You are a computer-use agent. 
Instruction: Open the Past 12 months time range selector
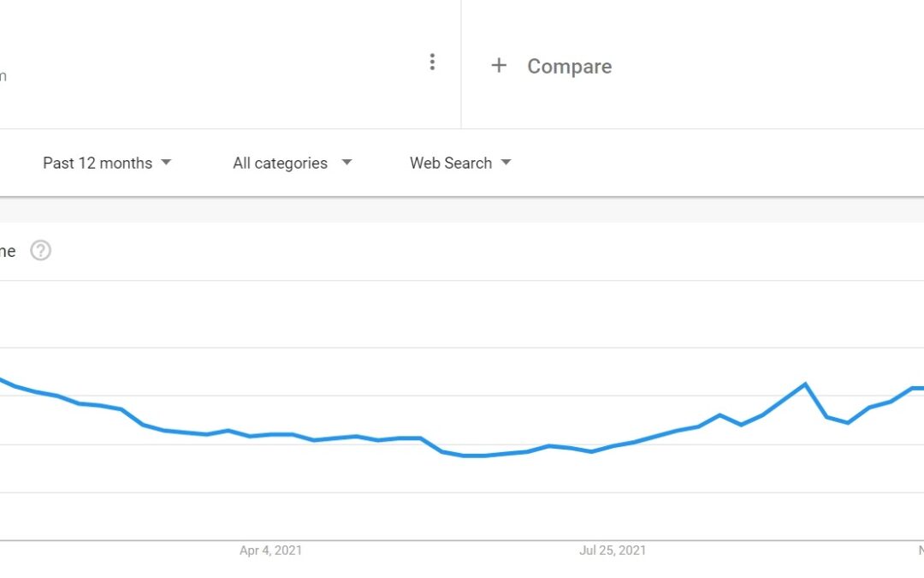(107, 163)
